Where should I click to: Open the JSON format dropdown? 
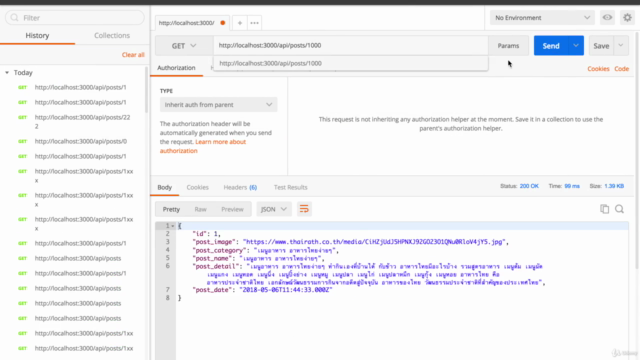(273, 209)
